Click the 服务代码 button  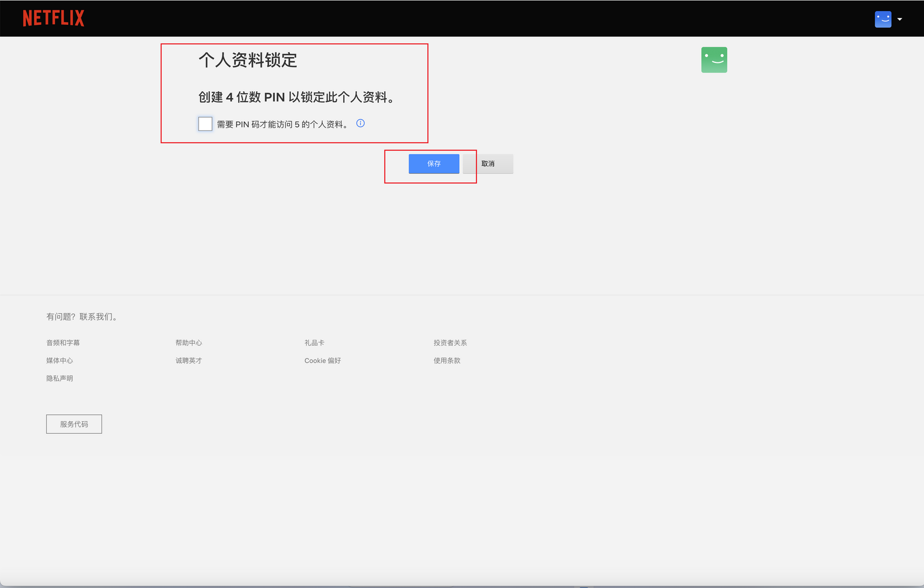pyautogui.click(x=74, y=424)
